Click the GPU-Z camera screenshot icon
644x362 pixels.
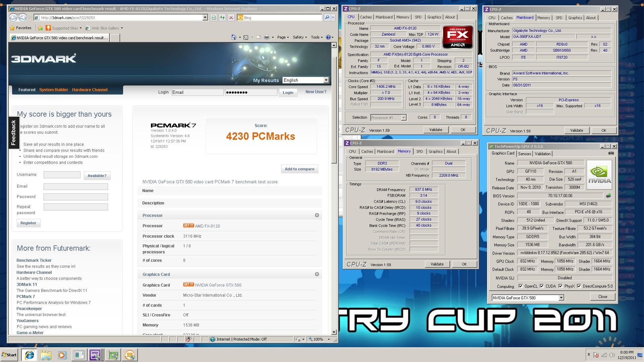point(611,153)
